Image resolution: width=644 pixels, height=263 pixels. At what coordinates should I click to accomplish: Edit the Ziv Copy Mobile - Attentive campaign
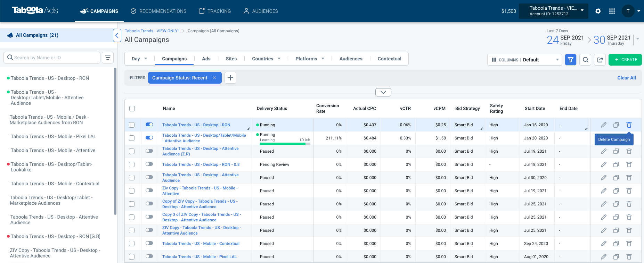(x=604, y=191)
